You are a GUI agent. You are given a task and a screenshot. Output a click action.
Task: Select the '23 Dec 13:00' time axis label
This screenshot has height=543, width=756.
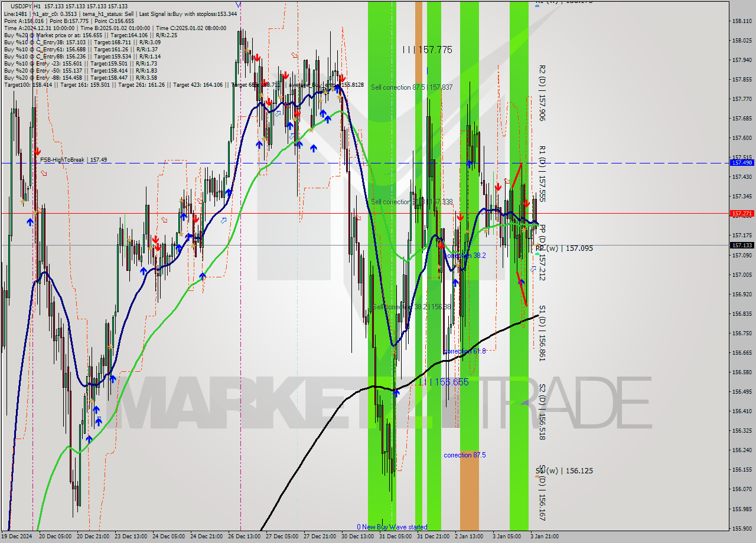131,537
